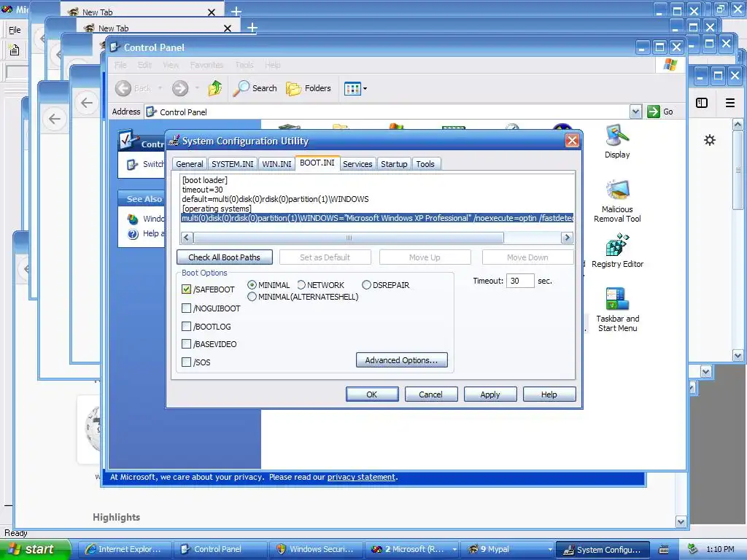Open Advanced Options dialog
Image resolution: width=747 pixels, height=560 pixels.
tap(402, 360)
